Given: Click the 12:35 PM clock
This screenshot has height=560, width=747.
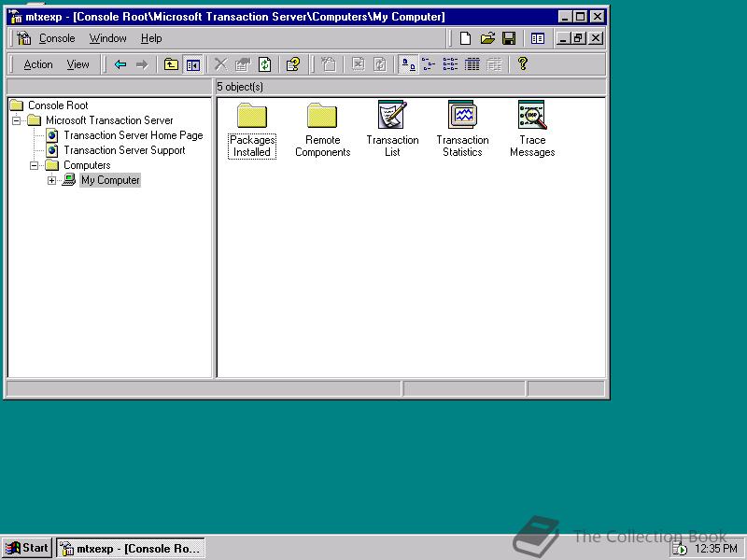Looking at the screenshot, I should 715,549.
